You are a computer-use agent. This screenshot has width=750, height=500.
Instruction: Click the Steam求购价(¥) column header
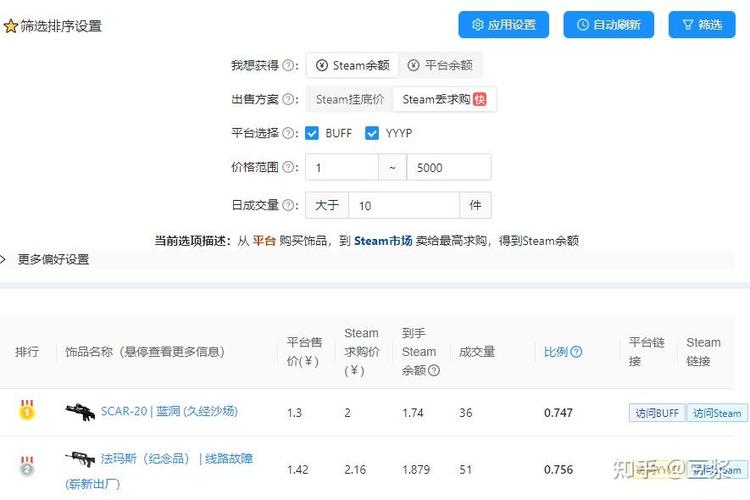tap(362, 352)
